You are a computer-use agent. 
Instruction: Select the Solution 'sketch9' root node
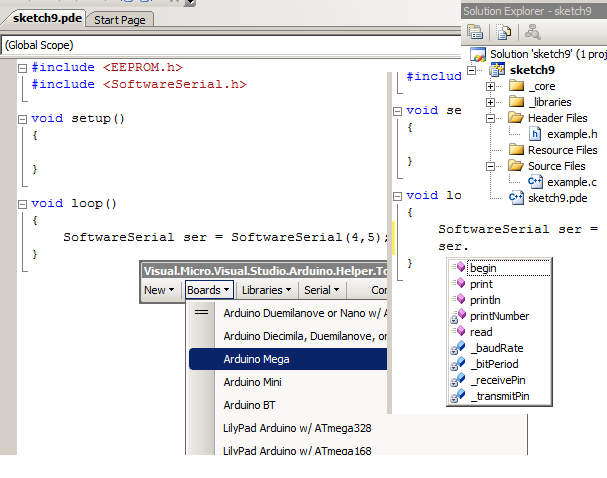pos(548,54)
